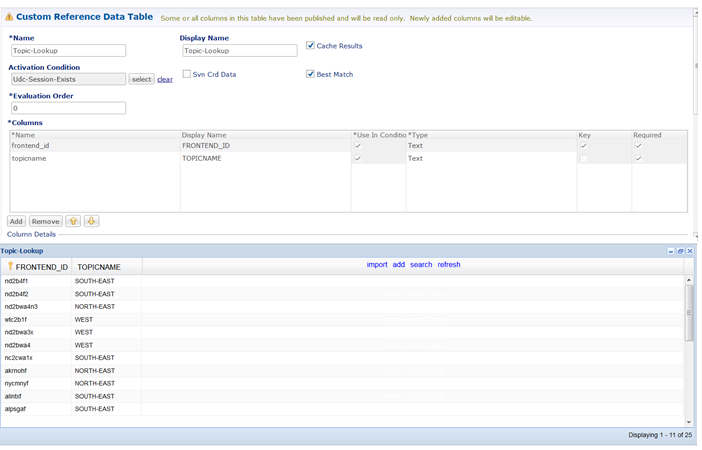Click the FRONTEND_ID column header
The width and height of the screenshot is (702, 450).
tap(36, 267)
